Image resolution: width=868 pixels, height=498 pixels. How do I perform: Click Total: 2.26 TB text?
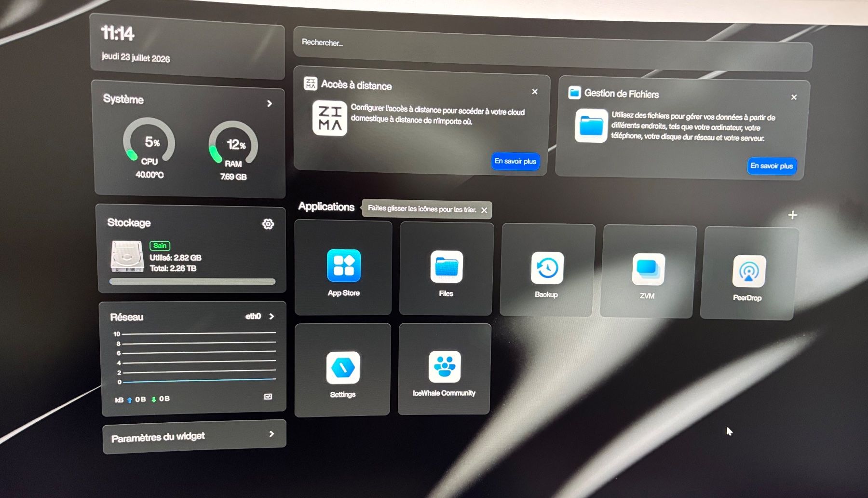coord(173,268)
